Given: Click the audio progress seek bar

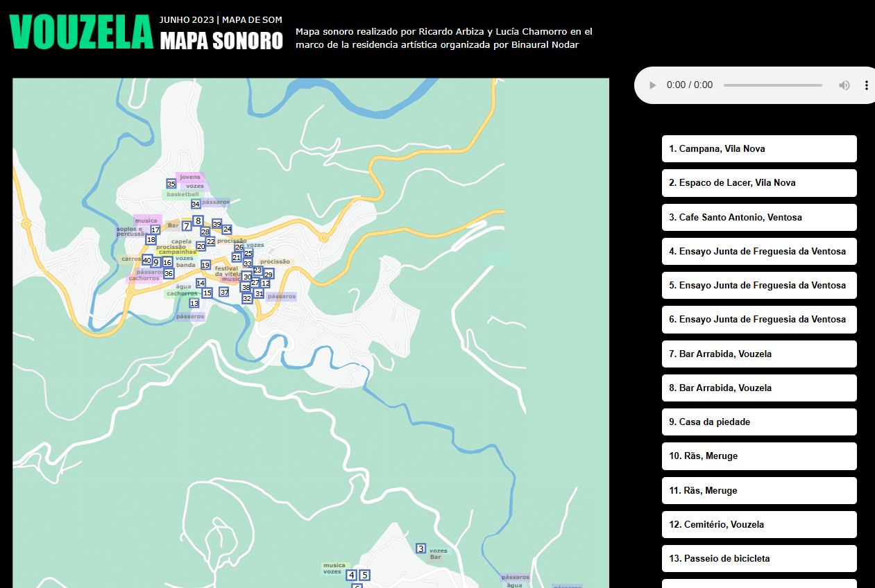Looking at the screenshot, I should pyautogui.click(x=772, y=85).
